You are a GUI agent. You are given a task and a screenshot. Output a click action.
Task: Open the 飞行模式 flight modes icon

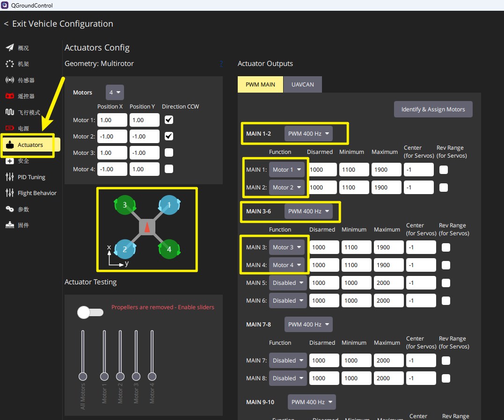click(10, 112)
